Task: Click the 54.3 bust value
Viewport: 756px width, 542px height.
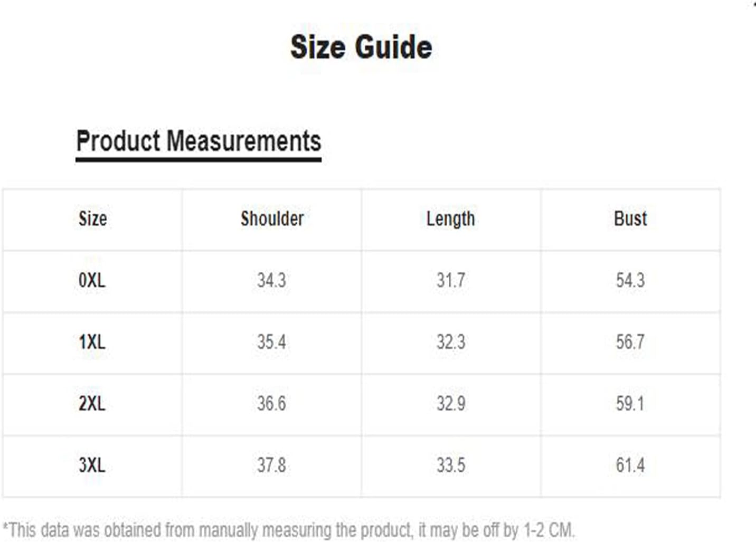Action: coord(630,280)
